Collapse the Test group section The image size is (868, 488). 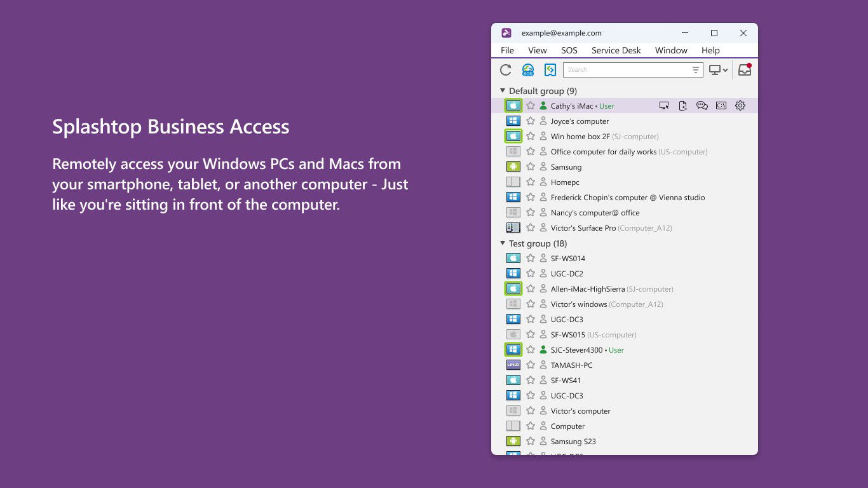coord(501,243)
